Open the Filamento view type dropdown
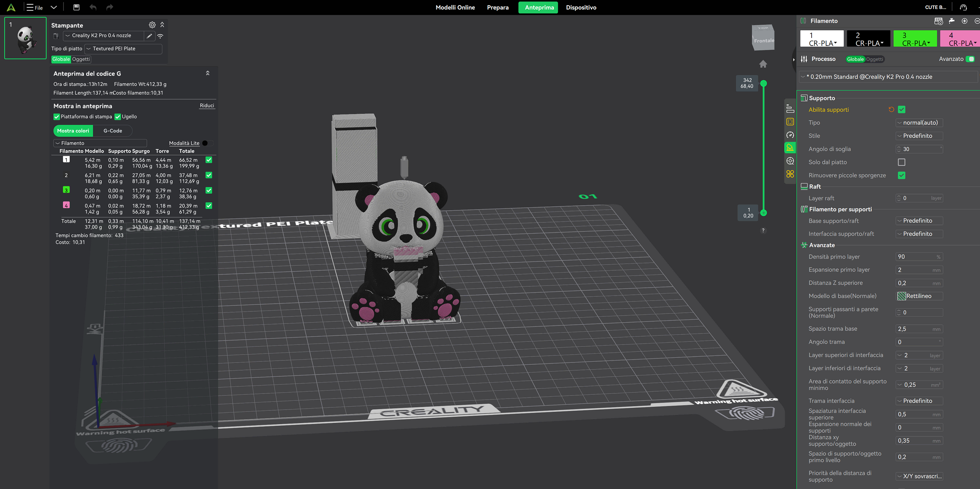Screen dimensions: 980x489 coord(100,143)
